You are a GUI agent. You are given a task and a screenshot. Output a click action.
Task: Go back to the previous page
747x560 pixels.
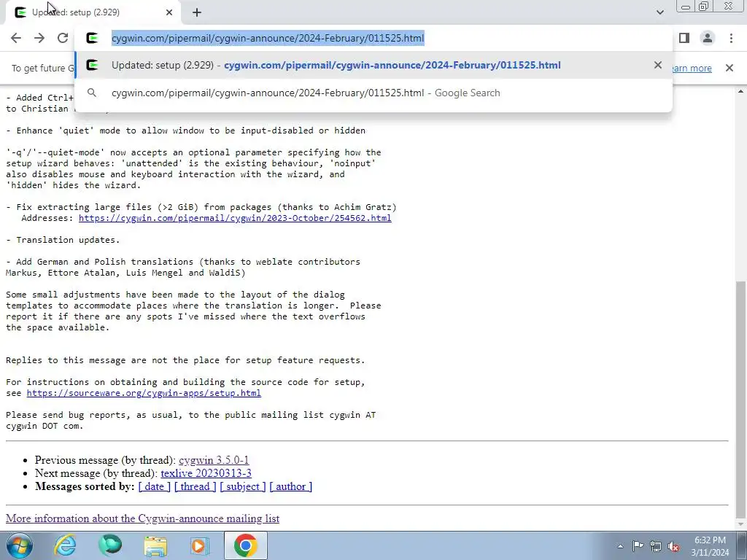click(16, 38)
